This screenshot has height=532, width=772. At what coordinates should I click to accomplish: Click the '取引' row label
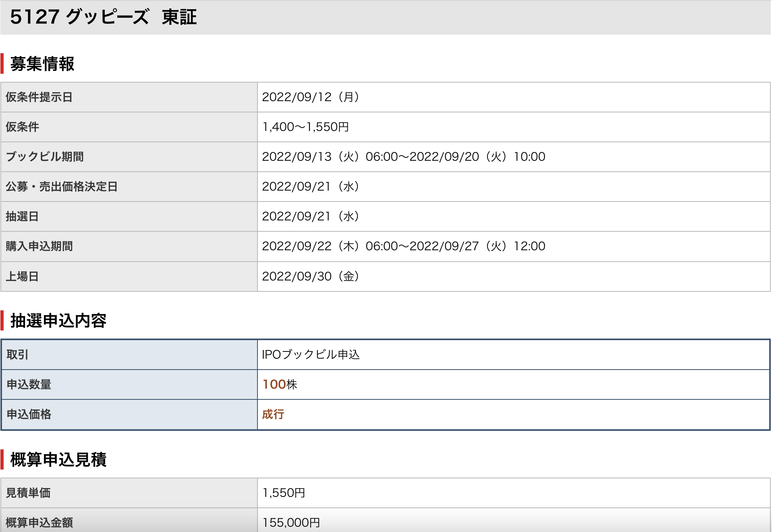17,355
